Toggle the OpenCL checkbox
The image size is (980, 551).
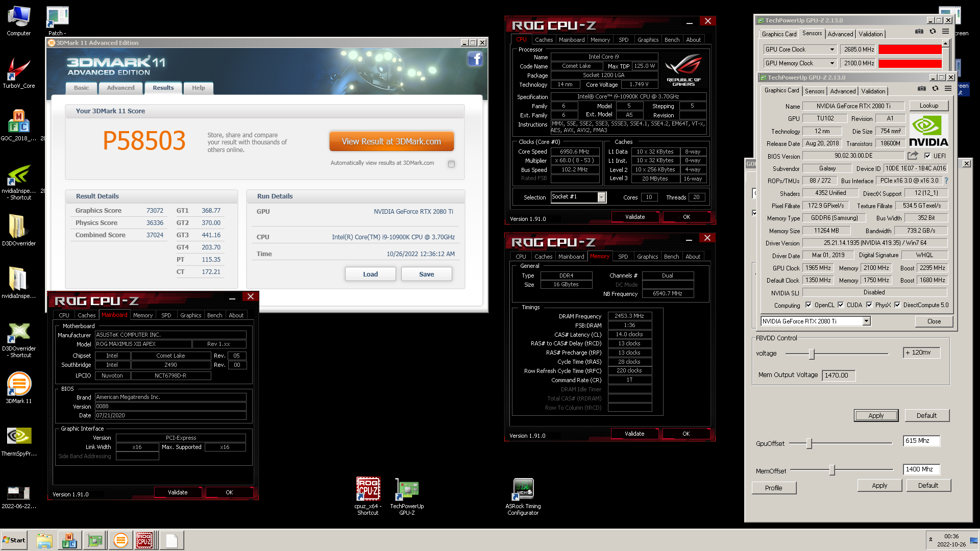(x=808, y=305)
